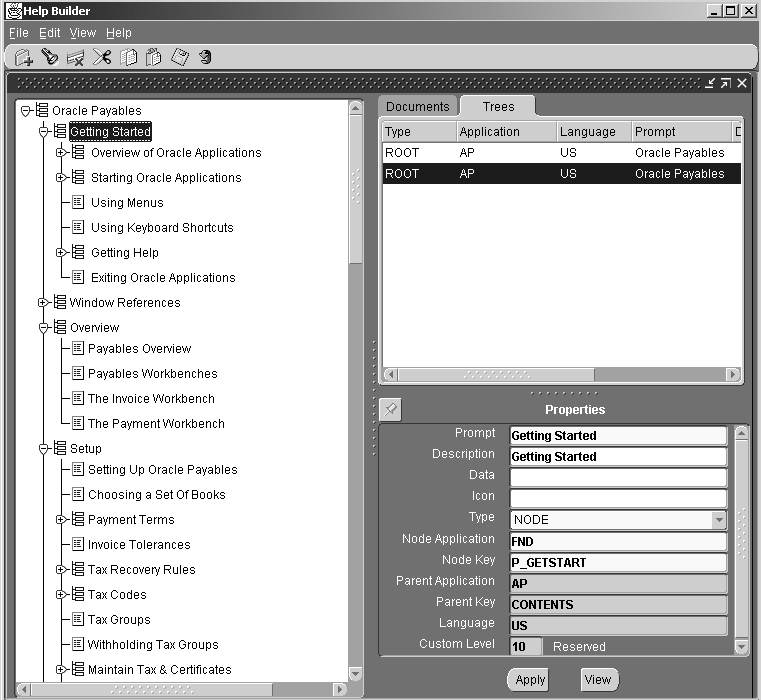
Task: Click the Application column header
Action: pos(506,132)
